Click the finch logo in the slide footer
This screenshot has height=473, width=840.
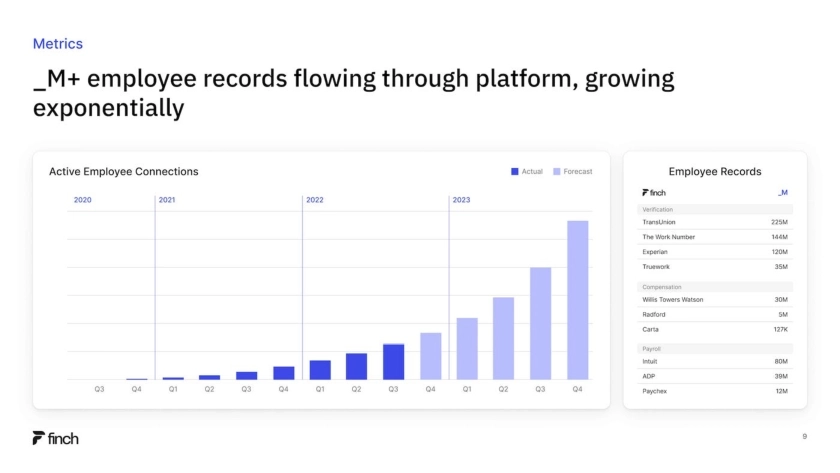click(55, 438)
